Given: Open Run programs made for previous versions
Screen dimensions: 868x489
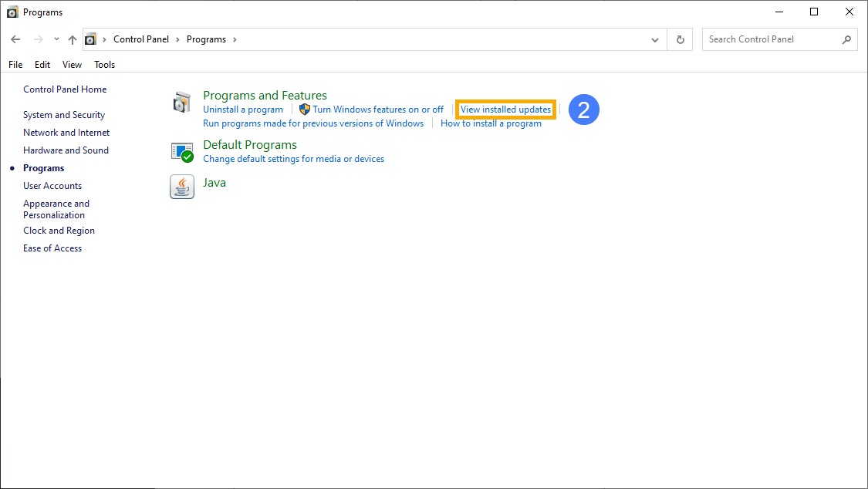Looking at the screenshot, I should (313, 123).
